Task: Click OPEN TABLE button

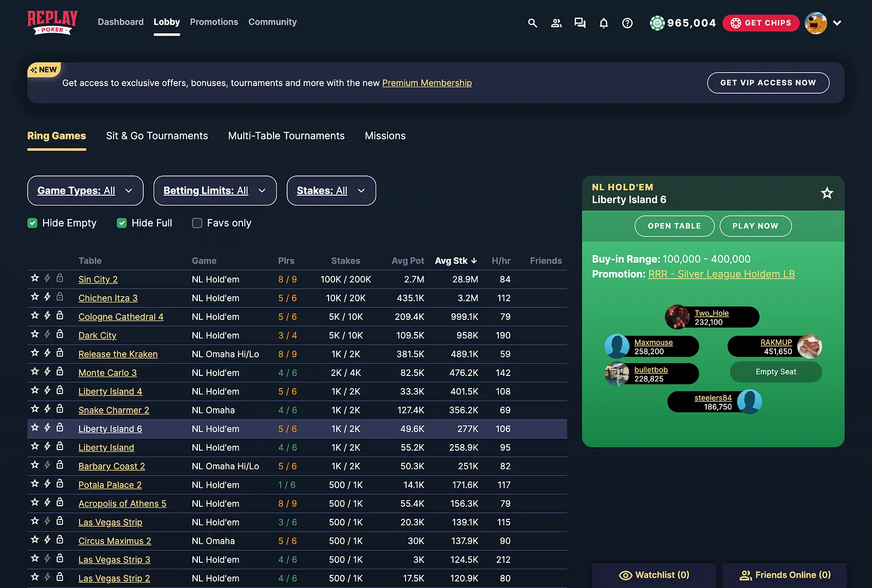Action: 674,226
